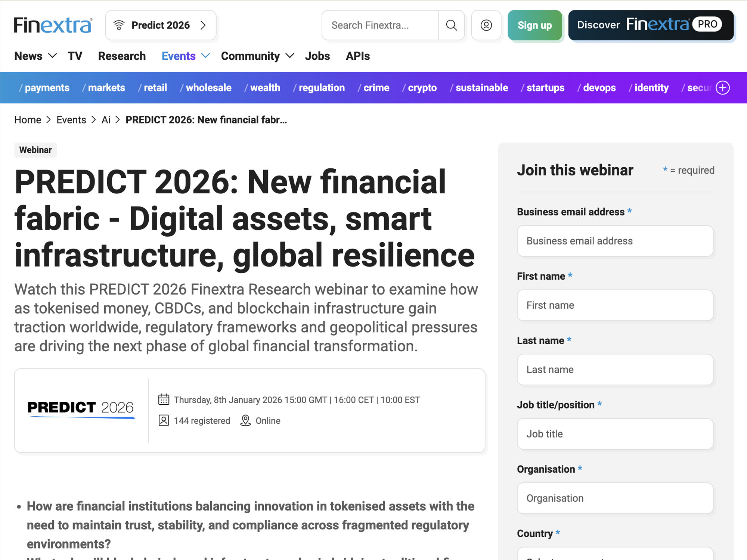Click the Ai breadcrumb link
Screen dimensions: 747x560
point(106,119)
